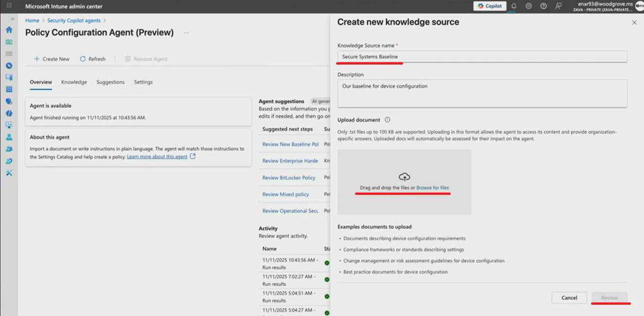Expand the left navigation double-chevron

(13, 19)
